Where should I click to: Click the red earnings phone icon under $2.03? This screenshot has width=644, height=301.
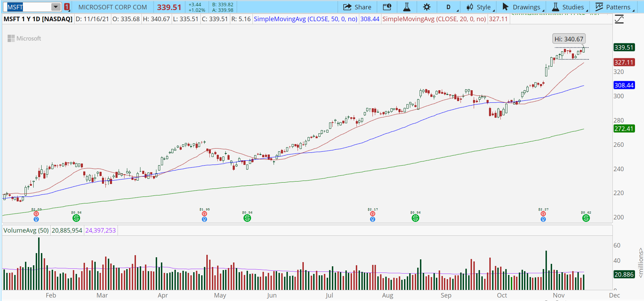pos(36,214)
